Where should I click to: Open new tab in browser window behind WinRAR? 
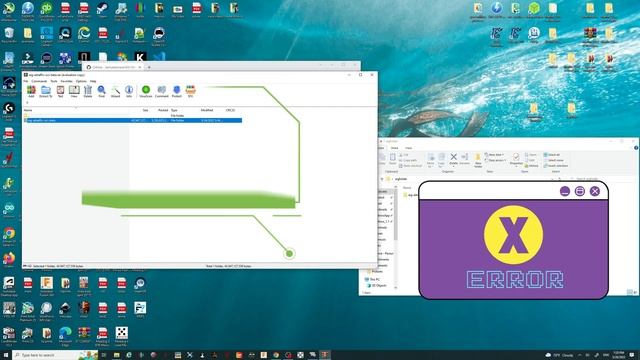point(149,67)
